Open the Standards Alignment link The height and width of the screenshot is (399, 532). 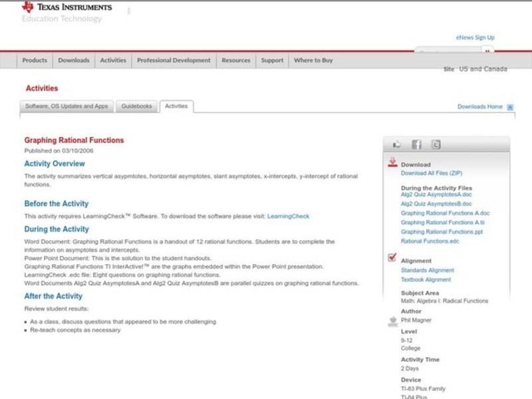[428, 271]
